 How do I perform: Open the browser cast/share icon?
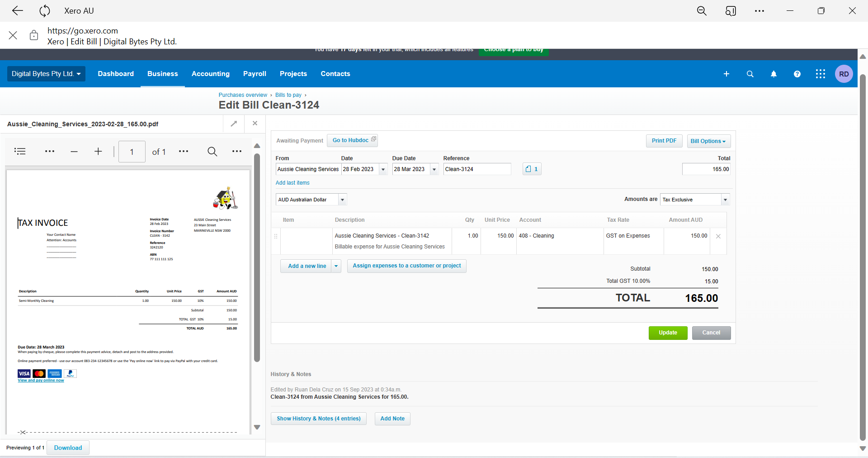tap(731, 11)
